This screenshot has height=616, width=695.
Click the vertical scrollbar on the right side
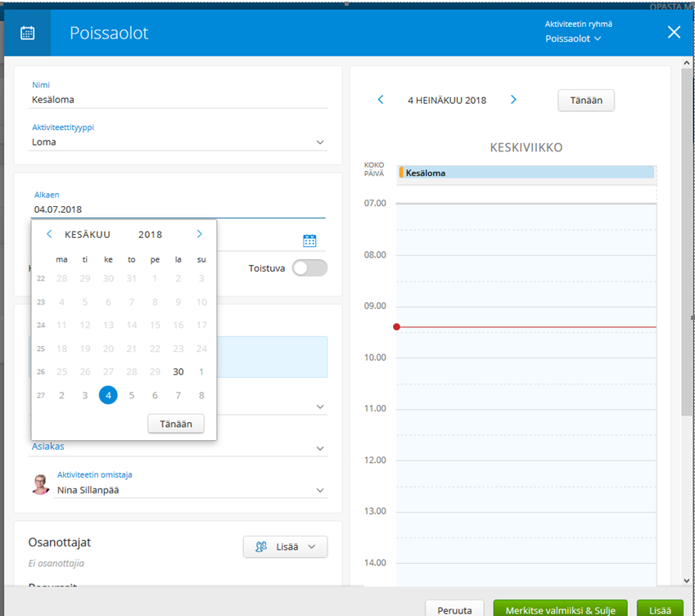[x=686, y=241]
